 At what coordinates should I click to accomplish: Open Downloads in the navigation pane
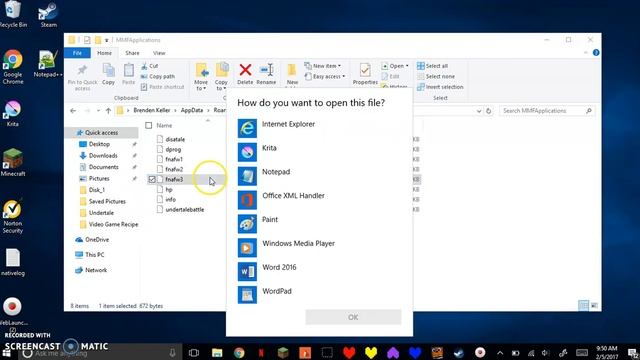click(103, 156)
